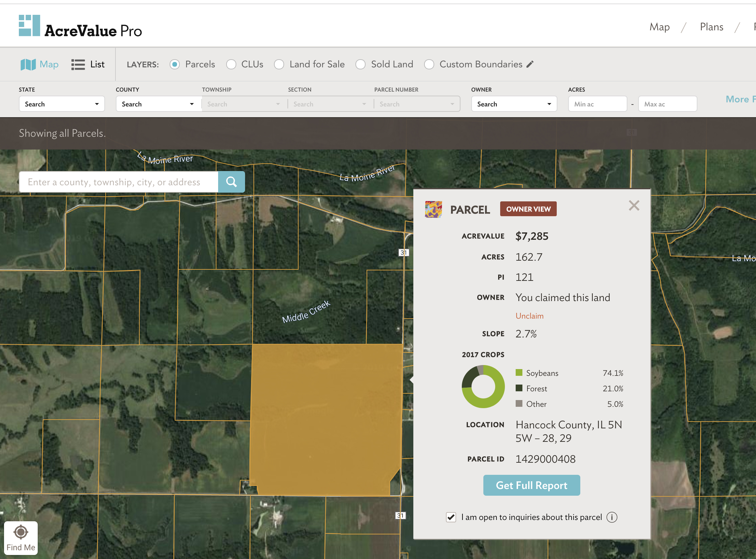Go to Map in top navigation
Screen dimensions: 756x559
pos(659,27)
